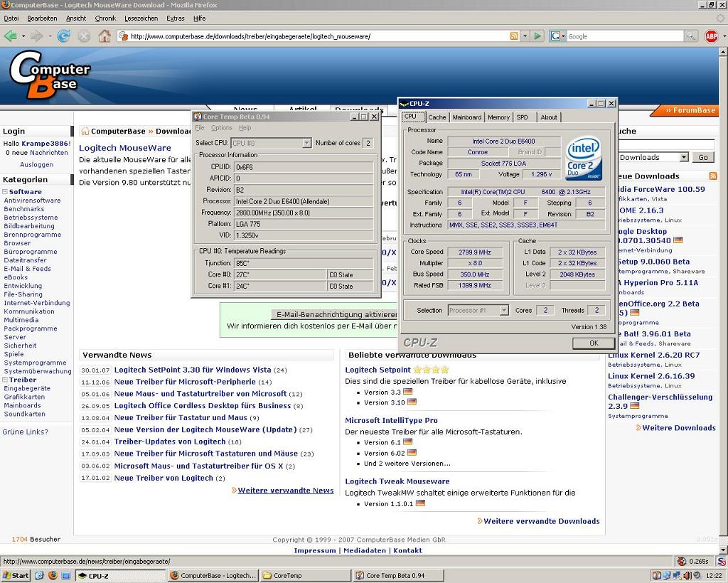The height and width of the screenshot is (583, 728).
Task: Open the back history dropdown arrow
Action: (23, 36)
